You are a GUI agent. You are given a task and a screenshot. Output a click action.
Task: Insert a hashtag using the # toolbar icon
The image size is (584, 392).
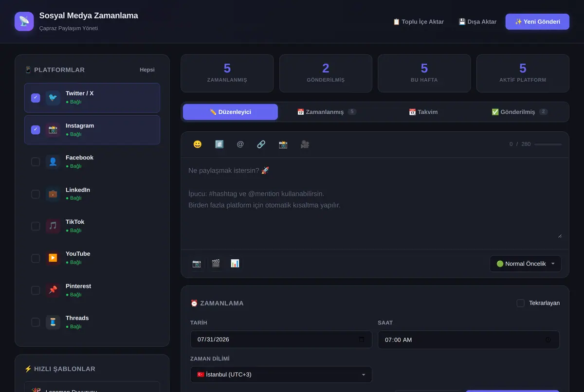click(x=219, y=144)
